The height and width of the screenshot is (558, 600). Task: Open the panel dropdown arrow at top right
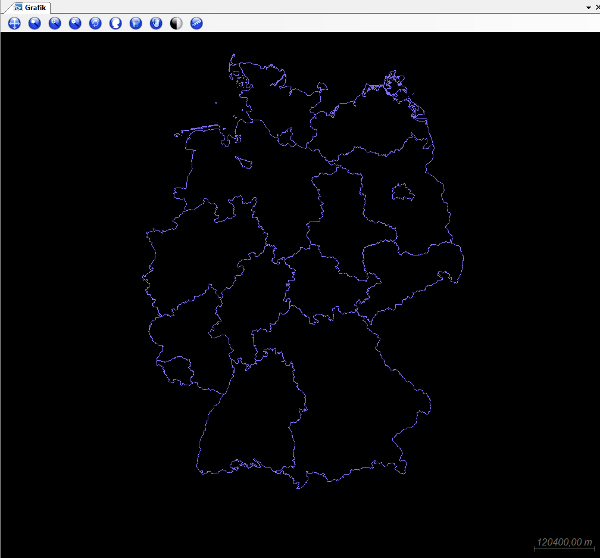[x=587, y=7]
